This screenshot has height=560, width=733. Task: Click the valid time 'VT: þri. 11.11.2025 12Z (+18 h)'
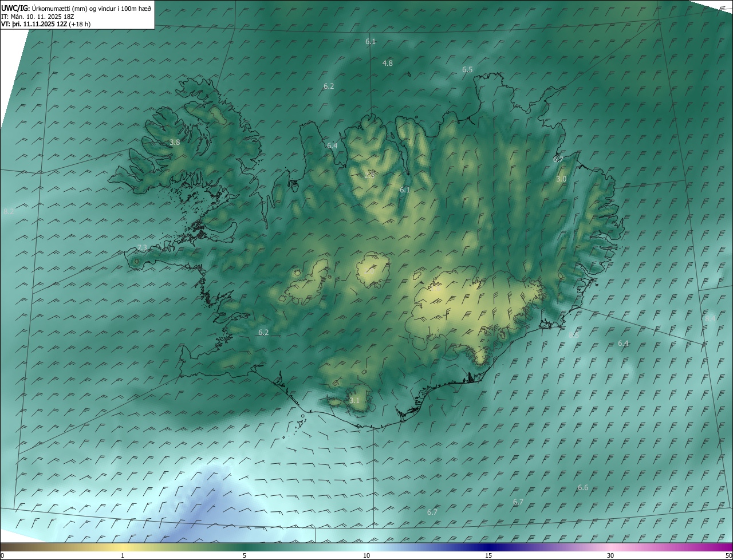(46, 24)
